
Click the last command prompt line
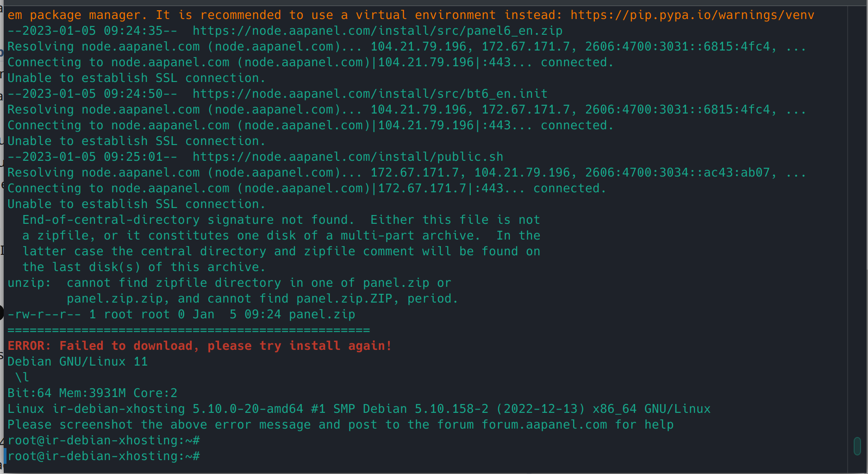(x=104, y=456)
